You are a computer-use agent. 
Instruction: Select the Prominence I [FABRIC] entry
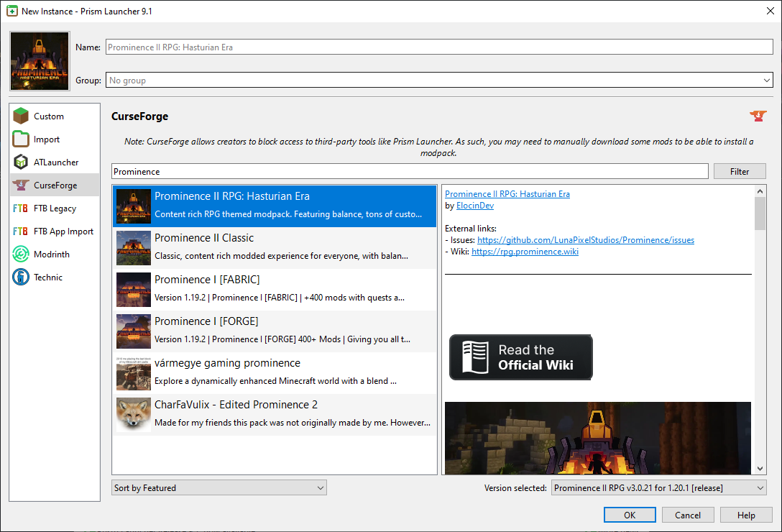pyautogui.click(x=275, y=290)
